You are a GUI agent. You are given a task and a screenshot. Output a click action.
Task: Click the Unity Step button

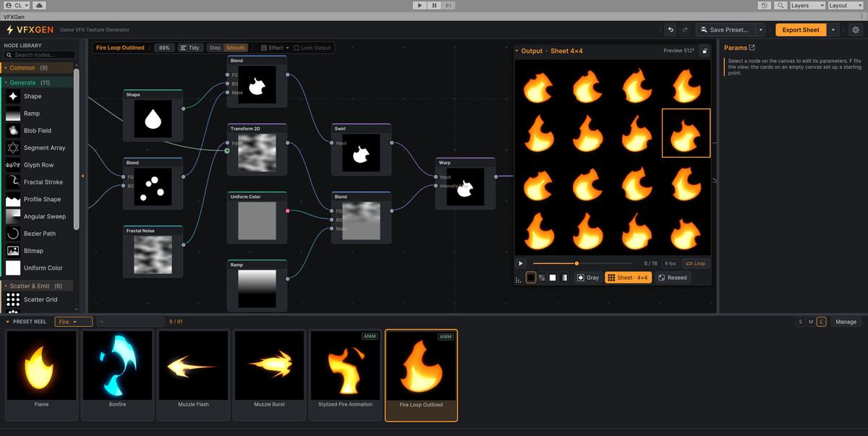click(x=449, y=5)
